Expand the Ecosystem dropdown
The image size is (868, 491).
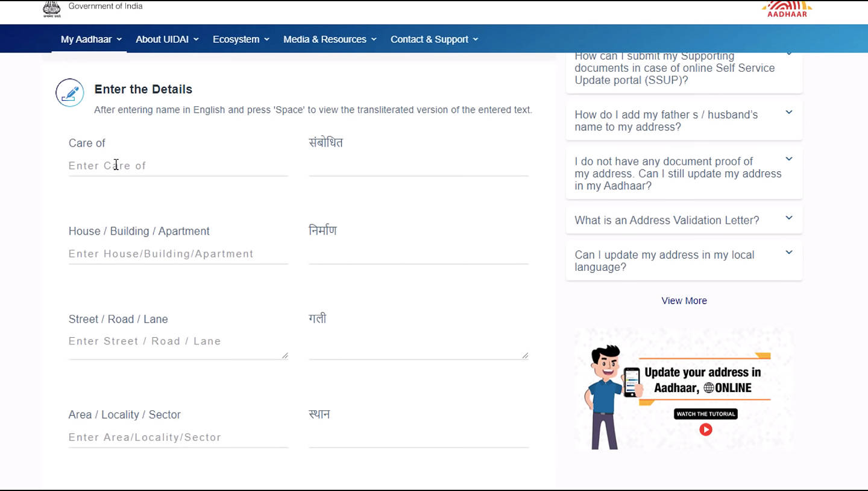click(x=241, y=39)
